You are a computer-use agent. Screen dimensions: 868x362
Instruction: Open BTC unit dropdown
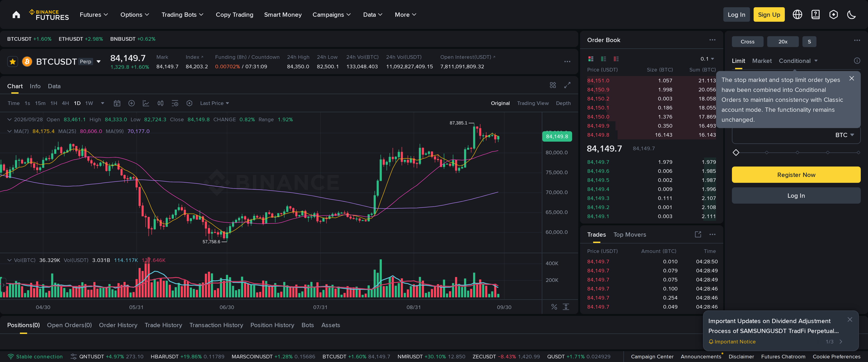coord(844,135)
